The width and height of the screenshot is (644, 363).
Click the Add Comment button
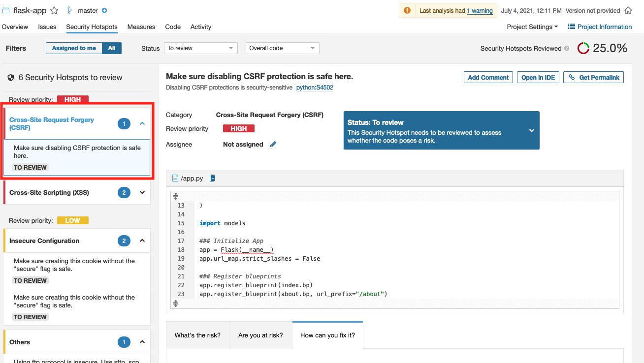tap(488, 77)
